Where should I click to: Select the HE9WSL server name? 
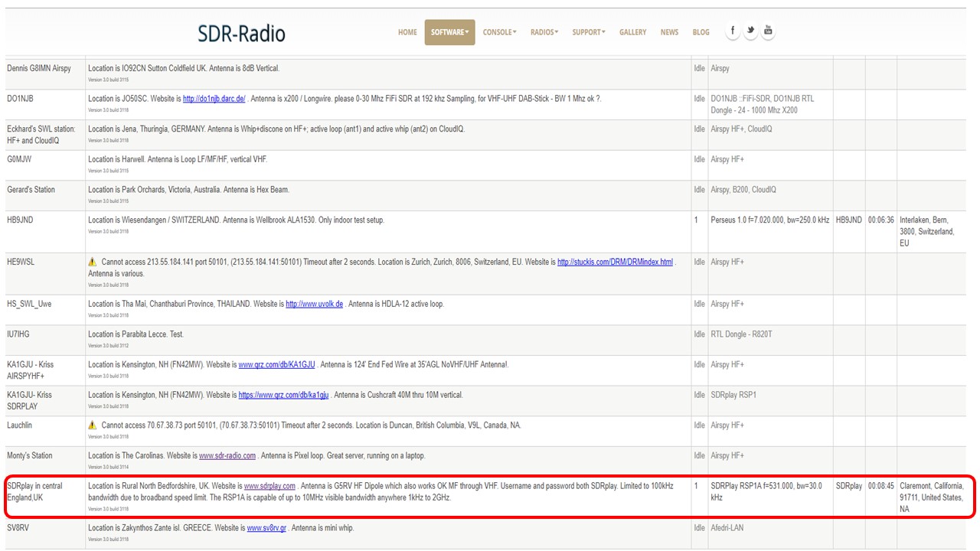[x=21, y=262]
